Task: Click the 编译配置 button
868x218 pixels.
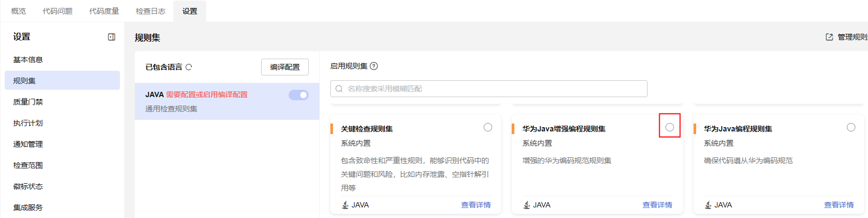Action: coord(285,67)
